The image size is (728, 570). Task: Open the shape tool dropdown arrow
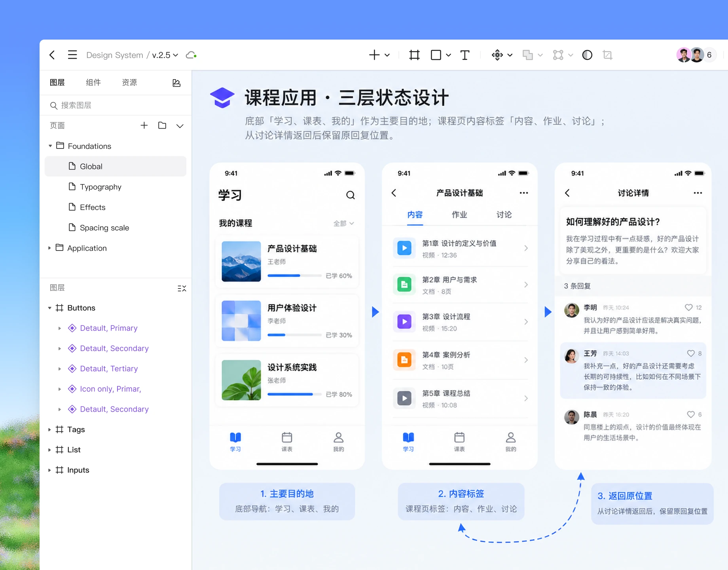tap(448, 55)
